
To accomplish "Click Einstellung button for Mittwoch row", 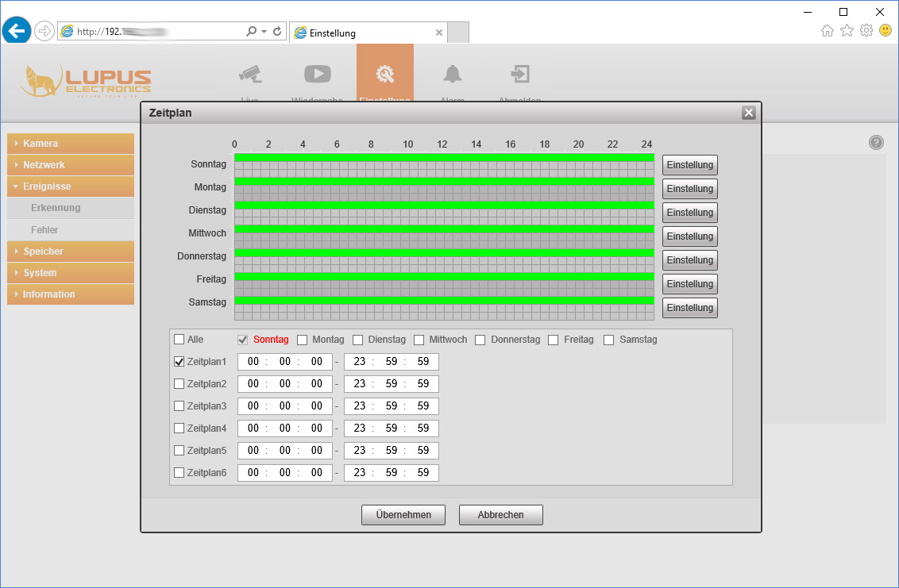I will (x=689, y=236).
